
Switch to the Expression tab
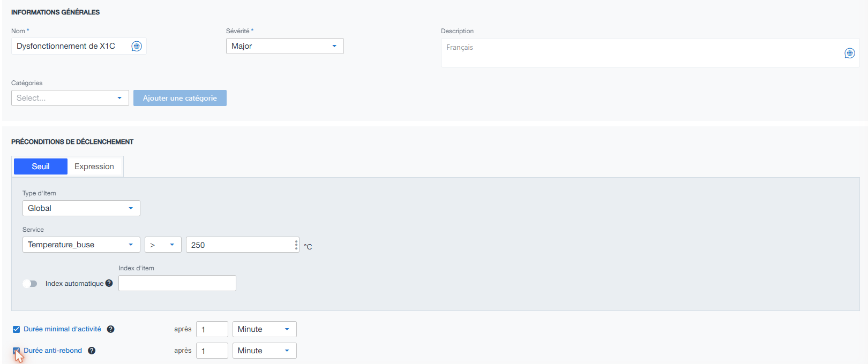pyautogui.click(x=94, y=166)
